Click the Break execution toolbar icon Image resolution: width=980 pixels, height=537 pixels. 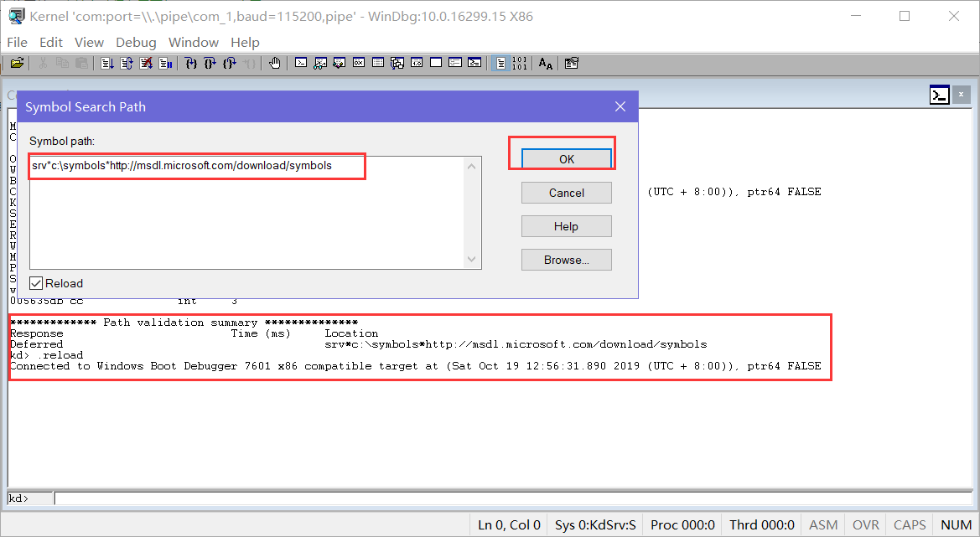coord(165,63)
